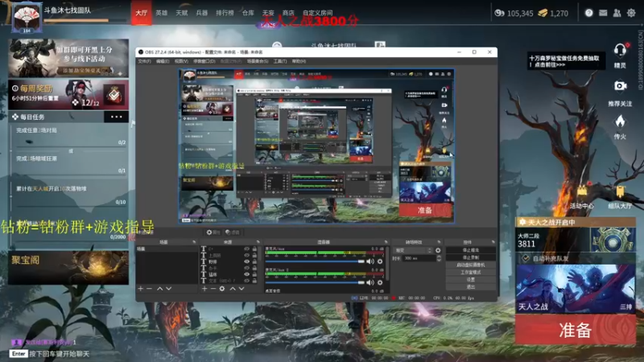Open transition properties gear next to 渐变
Screen dimensions: 644x362
tap(438, 250)
